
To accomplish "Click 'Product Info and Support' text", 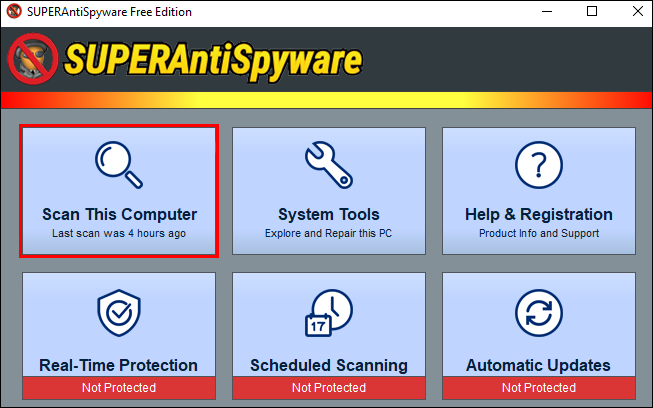I will 539,233.
